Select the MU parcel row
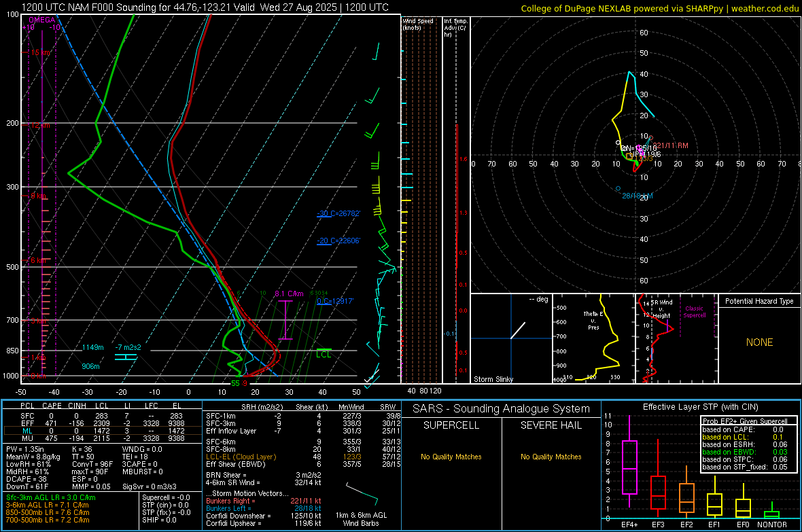 [103, 438]
